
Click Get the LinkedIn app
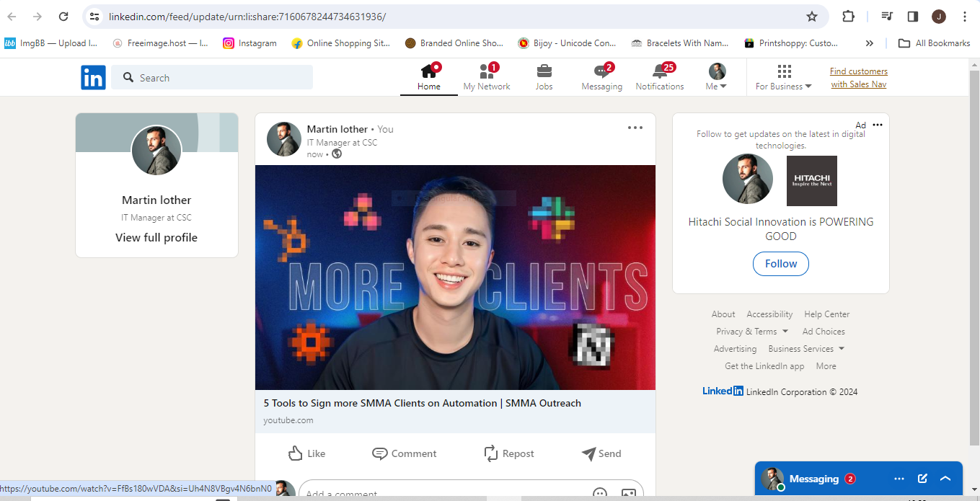point(764,366)
